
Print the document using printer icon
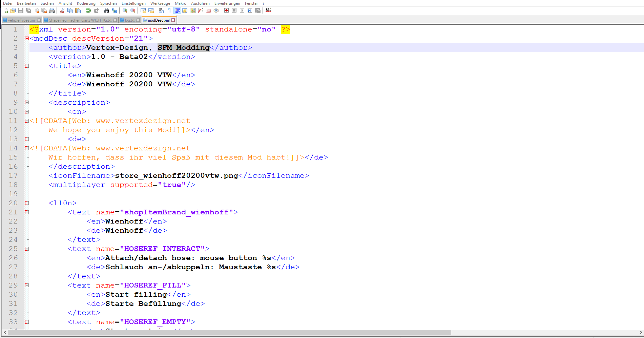click(52, 10)
